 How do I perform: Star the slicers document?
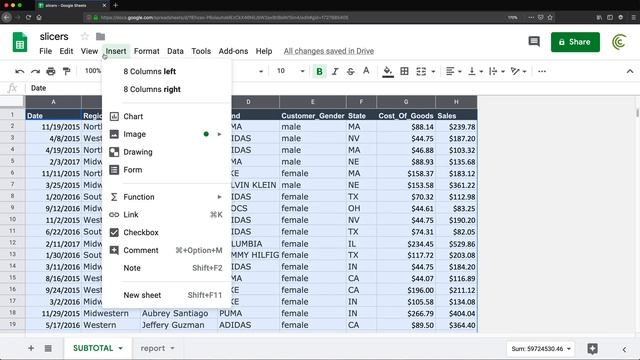point(84,36)
